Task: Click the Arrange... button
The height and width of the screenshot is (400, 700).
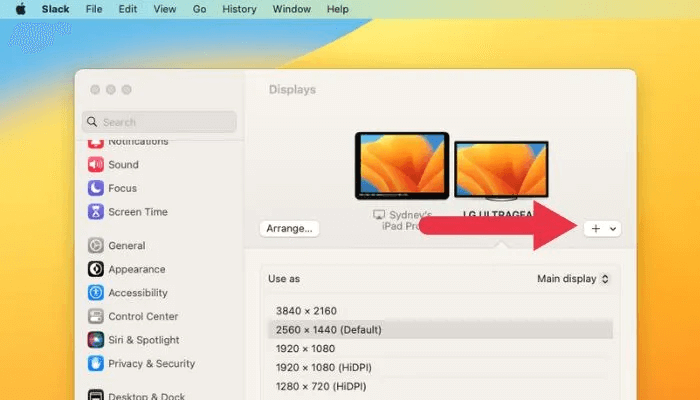Action: pos(289,228)
